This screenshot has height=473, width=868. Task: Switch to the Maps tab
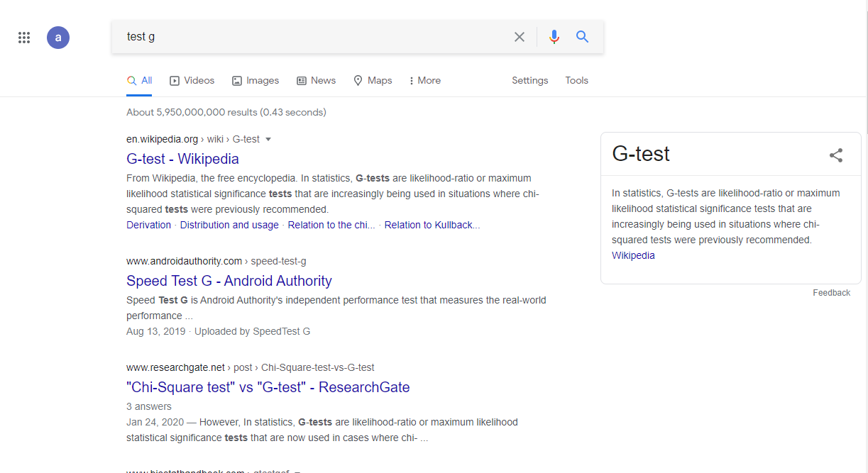[373, 81]
